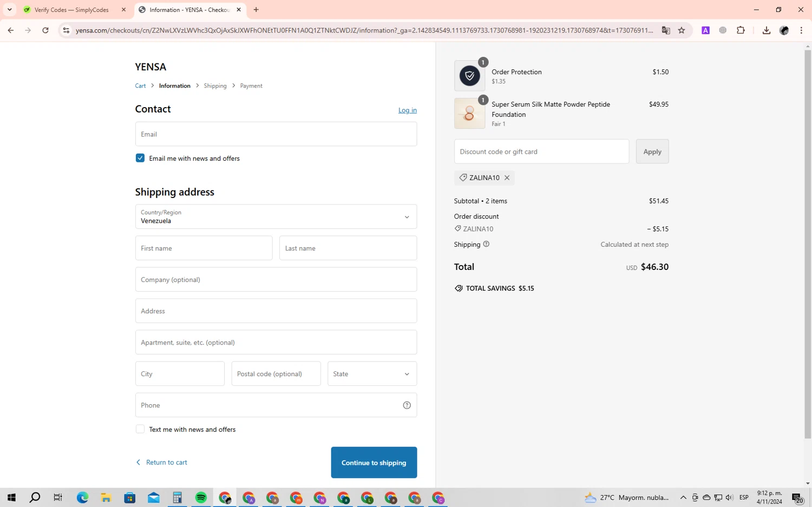This screenshot has width=812, height=507.
Task: Focus the Email input field
Action: [276, 134]
